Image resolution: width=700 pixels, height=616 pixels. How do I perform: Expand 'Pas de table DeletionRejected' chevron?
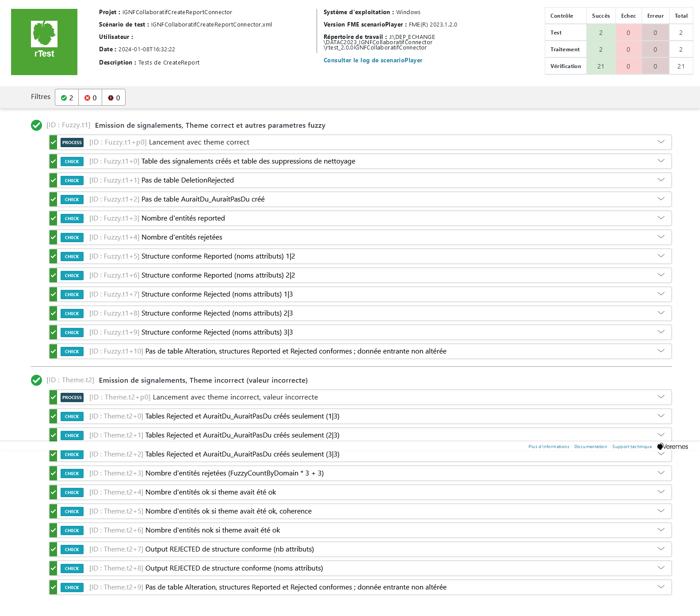point(661,180)
